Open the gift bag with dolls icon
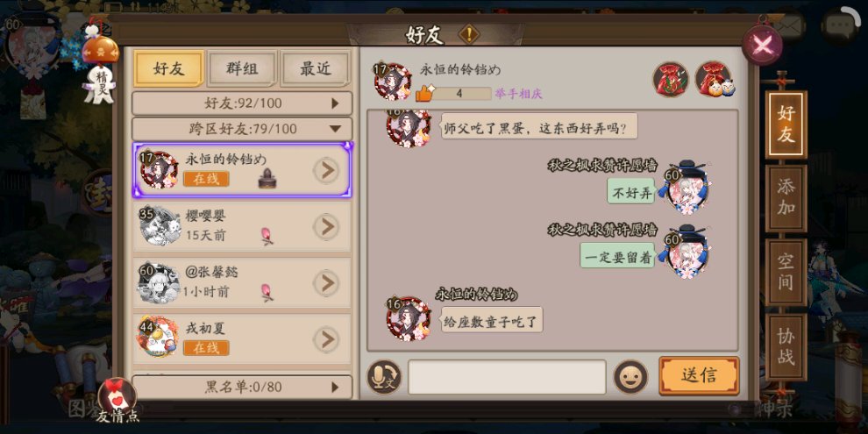Viewport: 868px width, 434px height. 714,80
